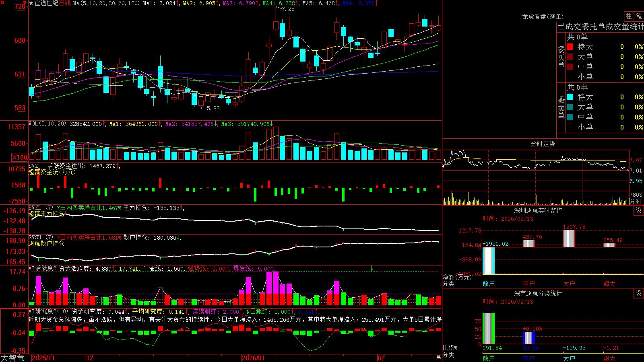Click the 已成交委托单成交量统计 header
This screenshot has width=644, height=362.
601,27
